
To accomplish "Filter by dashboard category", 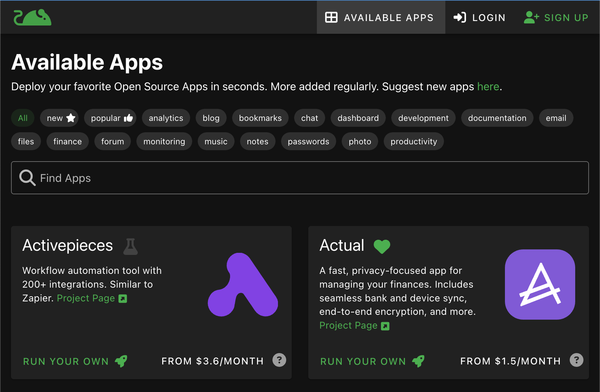I will click(x=358, y=118).
